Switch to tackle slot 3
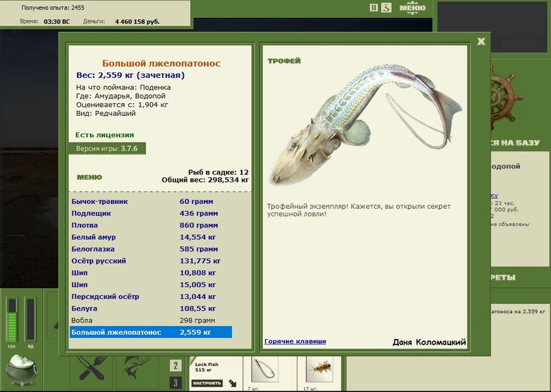Viewport: 551px width, 392px height. [176, 382]
